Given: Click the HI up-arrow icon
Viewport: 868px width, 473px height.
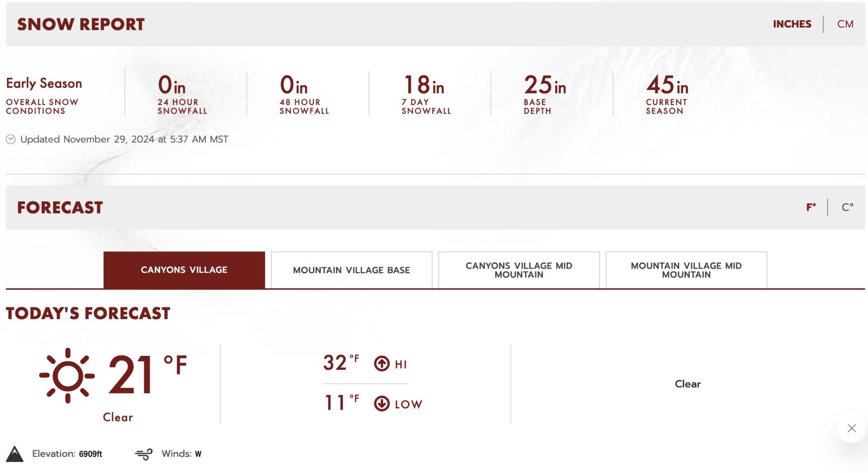Looking at the screenshot, I should (382, 364).
